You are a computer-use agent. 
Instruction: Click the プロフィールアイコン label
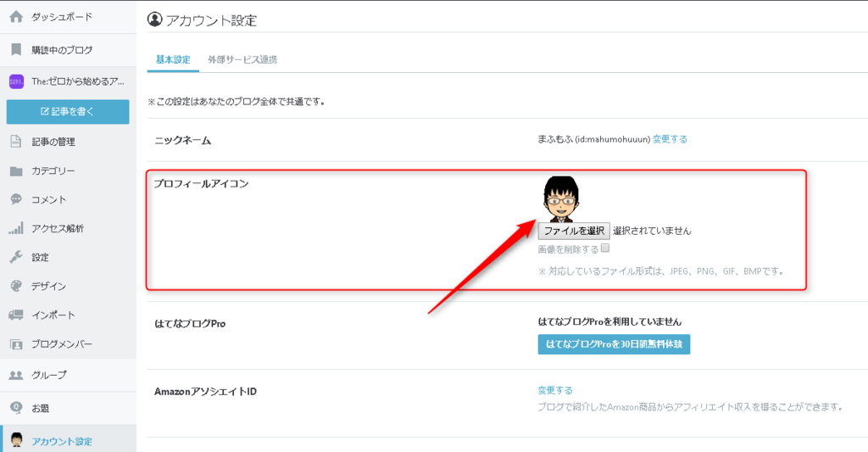tap(202, 183)
